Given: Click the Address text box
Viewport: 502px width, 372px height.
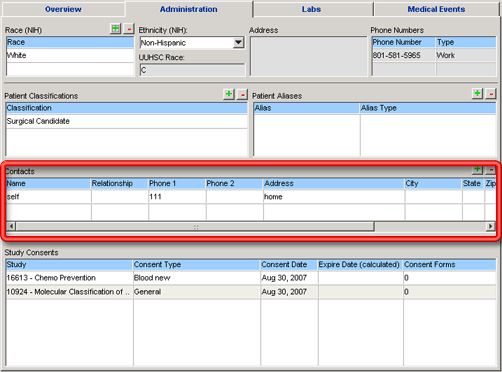Looking at the screenshot, I should pyautogui.click(x=309, y=56).
